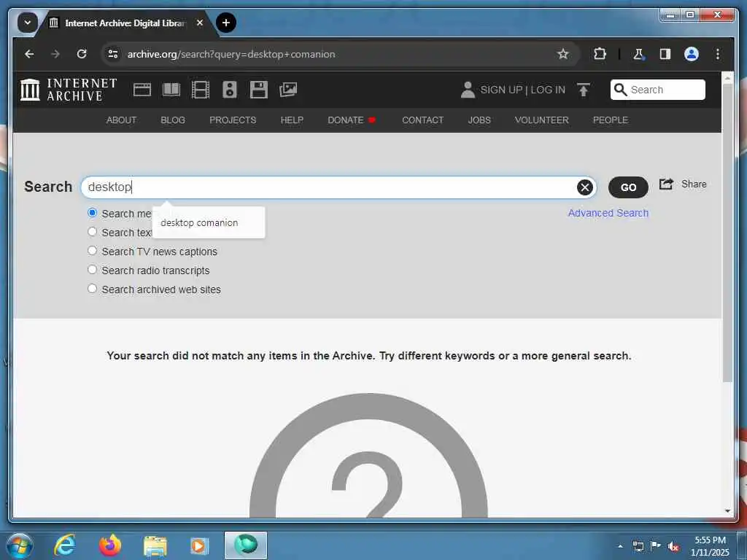
Task: Select Search text contents radio button
Action: click(93, 231)
